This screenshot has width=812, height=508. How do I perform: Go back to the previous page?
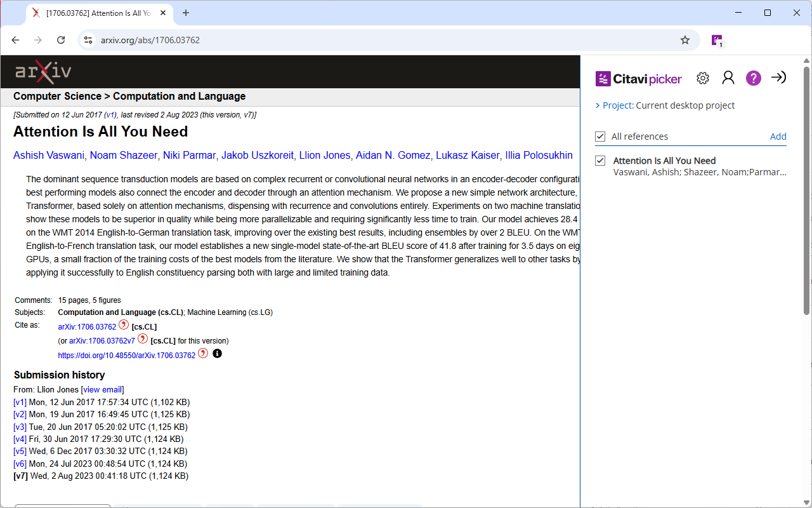[15, 40]
